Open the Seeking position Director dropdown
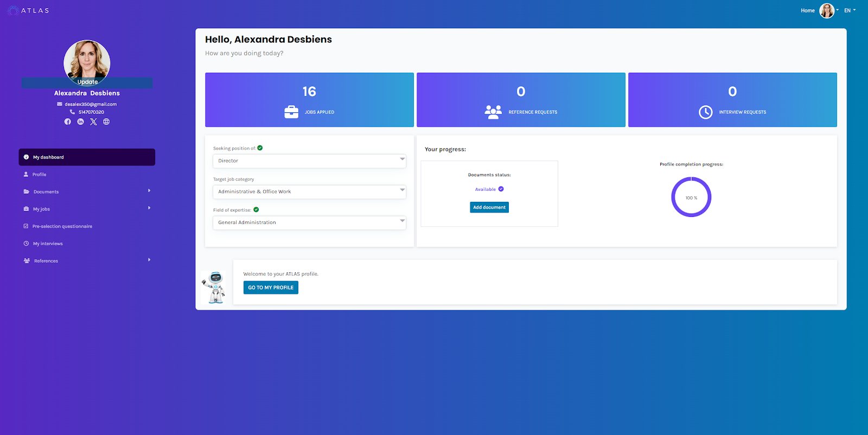 309,161
